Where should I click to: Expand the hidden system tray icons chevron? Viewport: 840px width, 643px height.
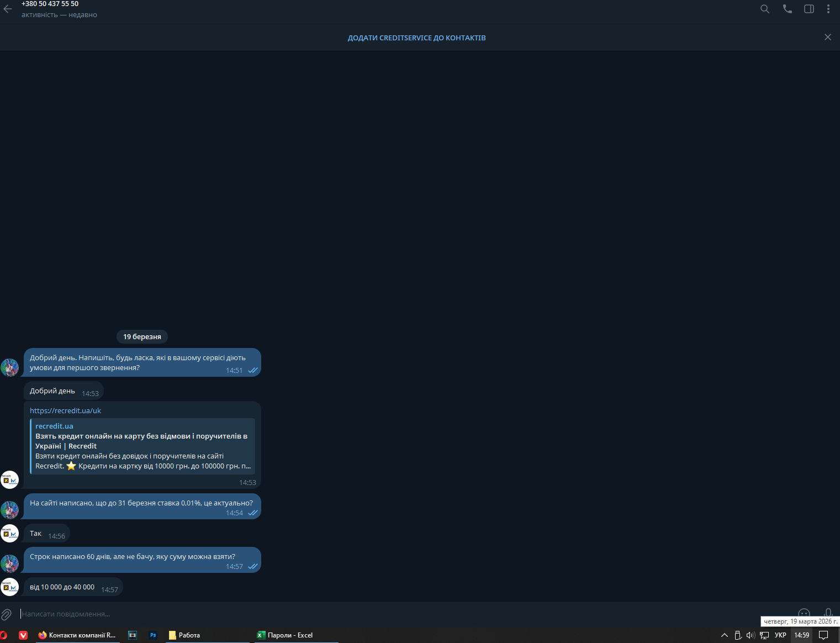click(x=725, y=635)
